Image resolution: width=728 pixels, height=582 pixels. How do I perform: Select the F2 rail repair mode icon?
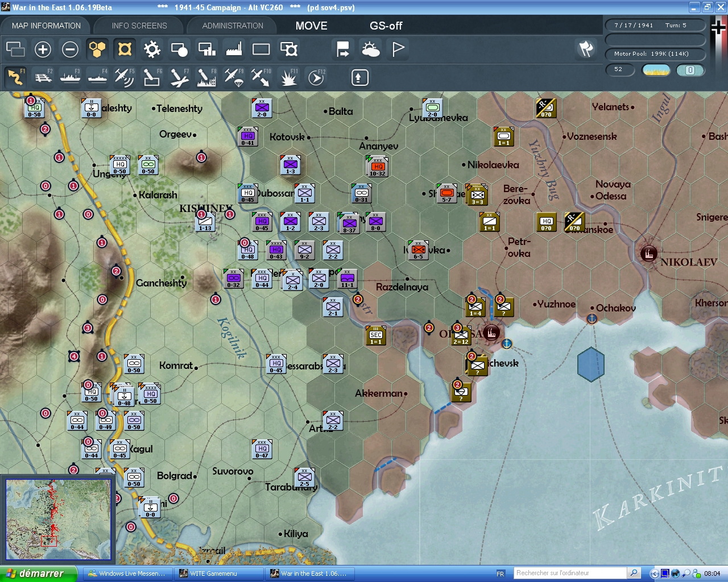pos(43,77)
